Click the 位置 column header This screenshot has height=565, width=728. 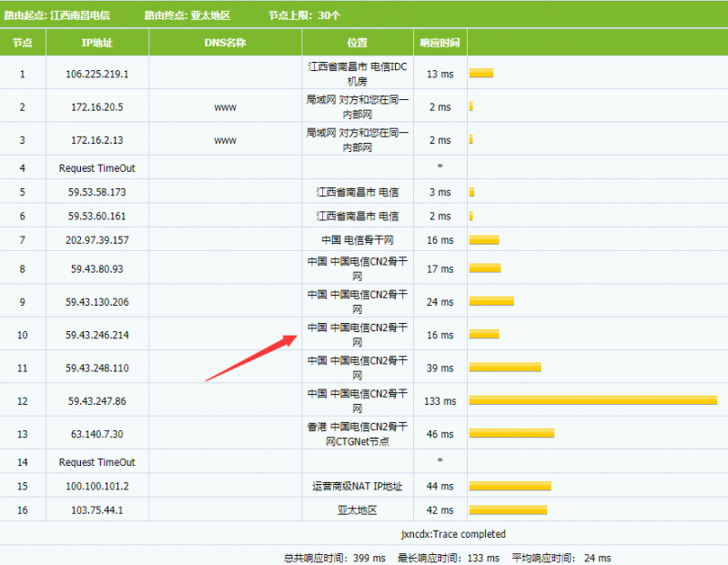357,43
